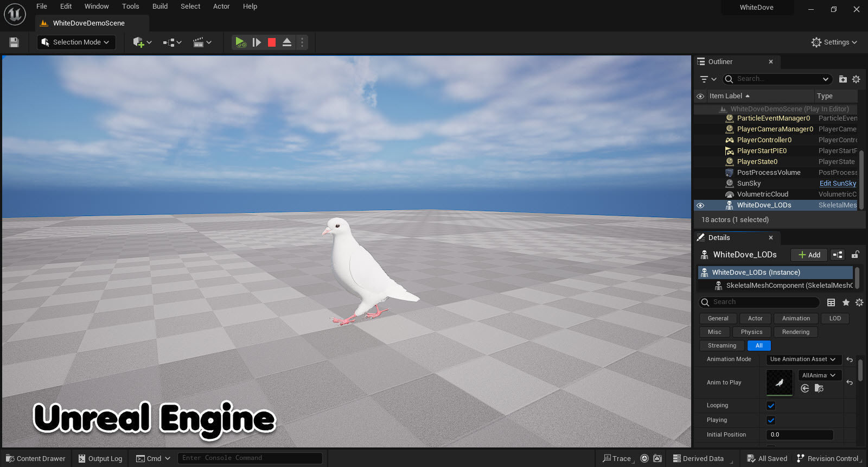
Task: Open property matrix table icon
Action: [x=831, y=302]
